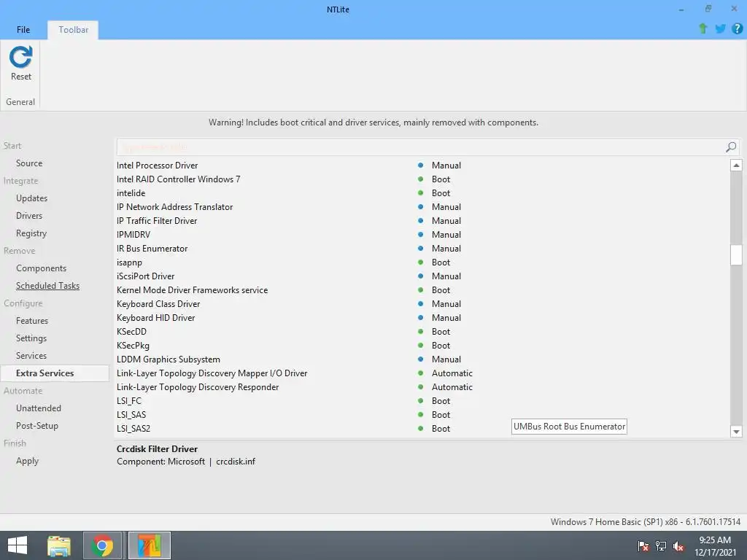Open Manual startup value for IP Traffic Filter Driver

pos(446,220)
